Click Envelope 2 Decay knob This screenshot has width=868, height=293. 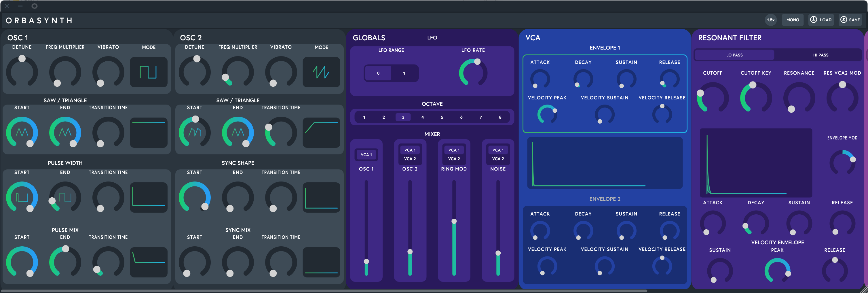[x=583, y=230]
